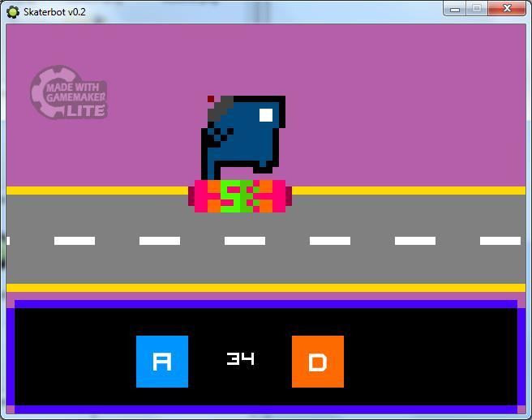Click the Skaterbot app icon in title bar
This screenshot has width=532, height=420.
click(x=13, y=12)
